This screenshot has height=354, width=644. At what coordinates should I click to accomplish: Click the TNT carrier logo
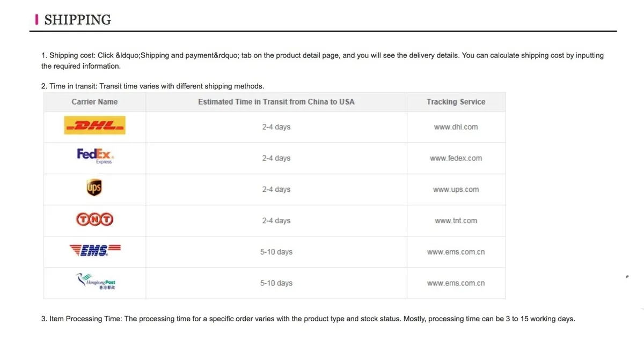coord(94,219)
